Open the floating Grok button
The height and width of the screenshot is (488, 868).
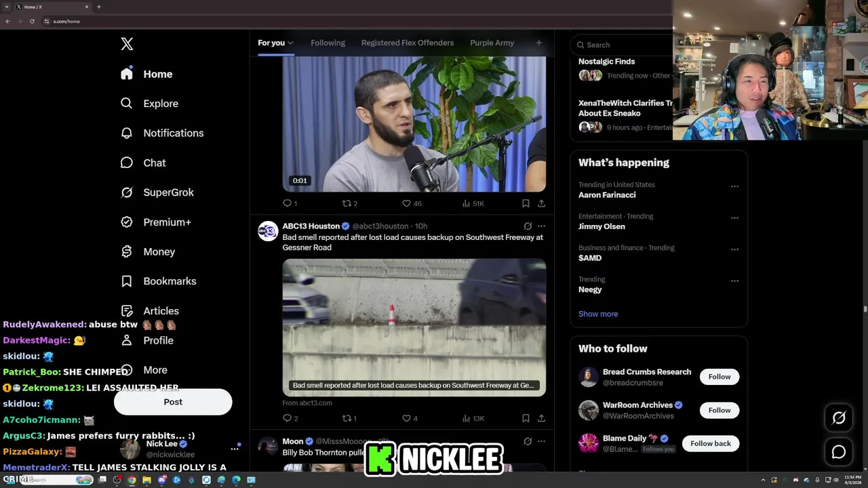click(839, 418)
